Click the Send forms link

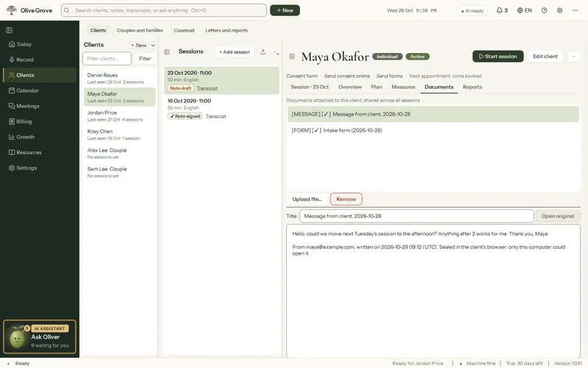pyautogui.click(x=390, y=76)
